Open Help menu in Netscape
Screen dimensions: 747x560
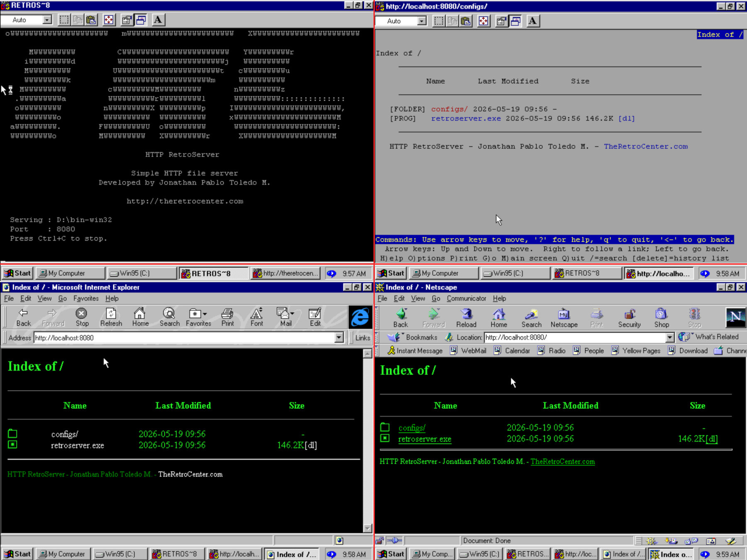coord(499,298)
